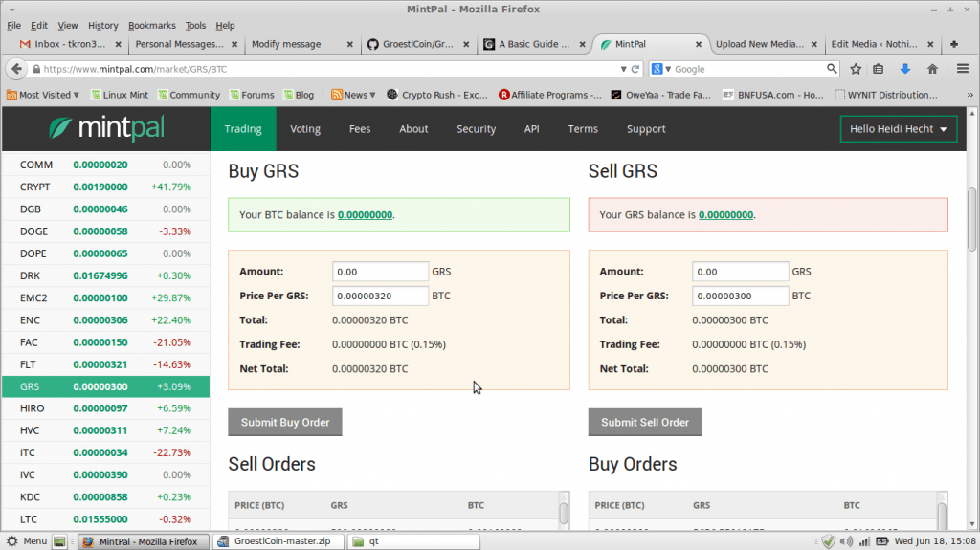The width and height of the screenshot is (980, 550).
Task: Switch to the qt taskbar window
Action: coord(413,541)
